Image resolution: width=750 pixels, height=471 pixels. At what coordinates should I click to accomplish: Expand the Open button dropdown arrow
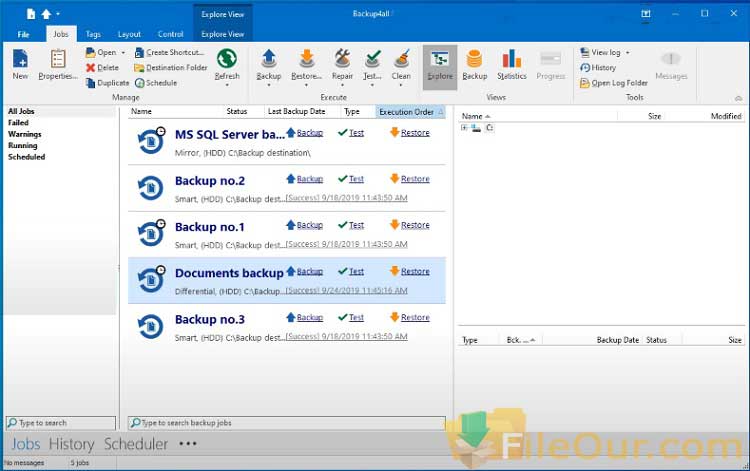pos(123,53)
